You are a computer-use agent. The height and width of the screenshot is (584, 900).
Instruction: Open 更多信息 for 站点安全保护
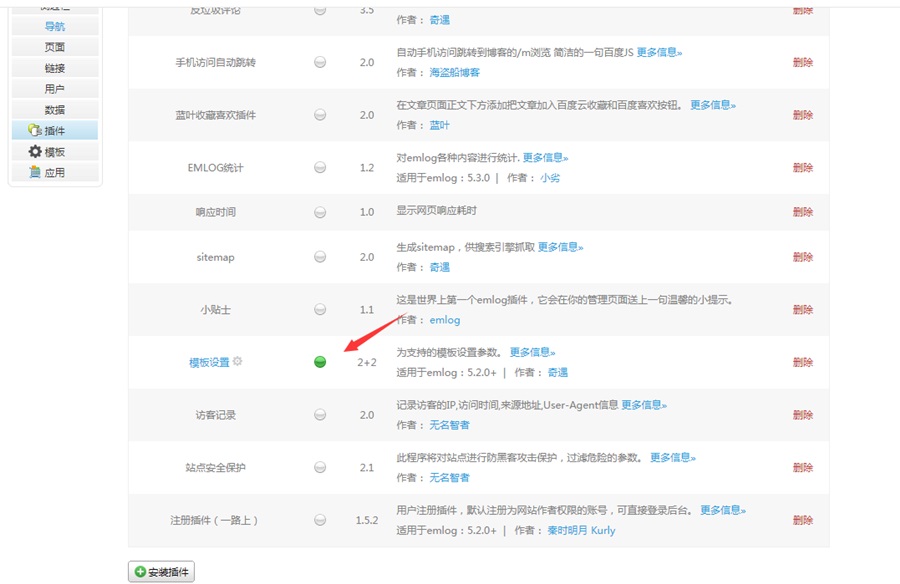673,457
